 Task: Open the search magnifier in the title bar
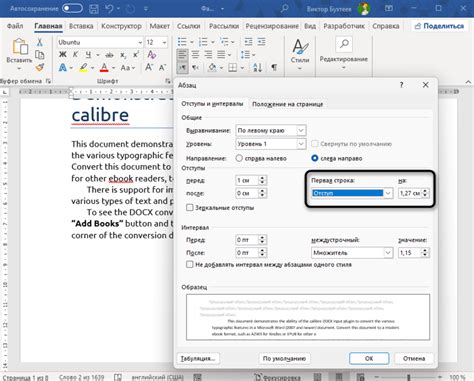click(284, 8)
